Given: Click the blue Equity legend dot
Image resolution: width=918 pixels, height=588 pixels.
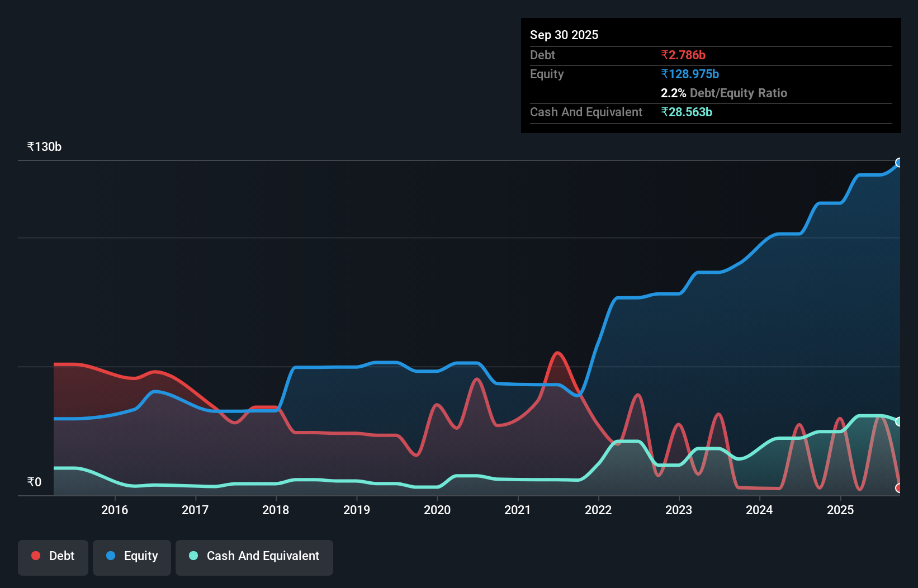Looking at the screenshot, I should click(111, 556).
